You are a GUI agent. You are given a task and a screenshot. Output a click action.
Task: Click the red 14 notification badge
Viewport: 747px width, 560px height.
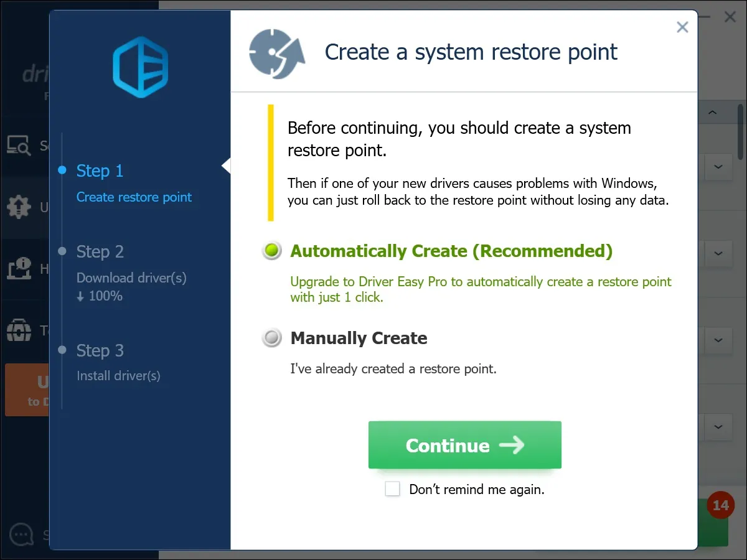[720, 505]
